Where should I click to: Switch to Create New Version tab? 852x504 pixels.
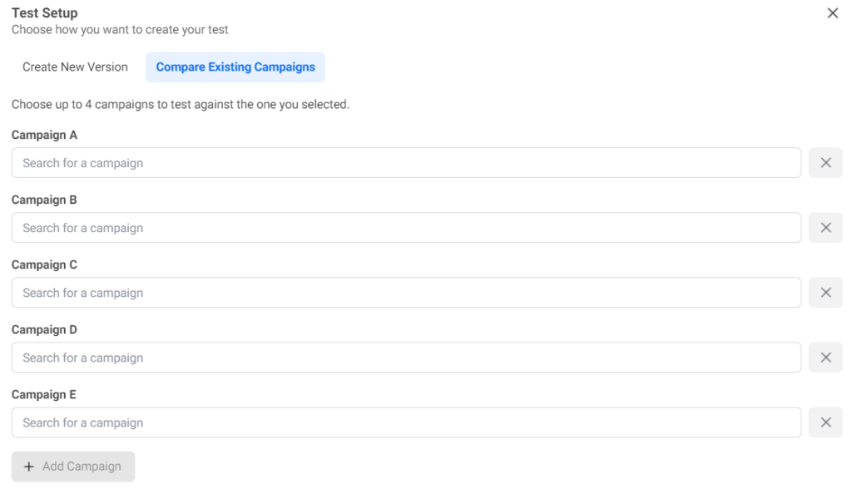(75, 67)
